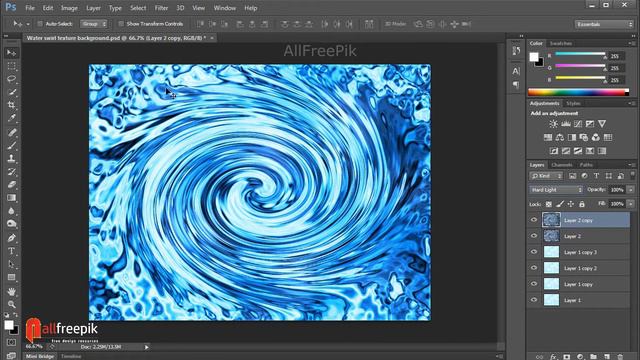This screenshot has width=640, height=360.
Task: Click the toolbox foreground color swatch
Action: 9,325
